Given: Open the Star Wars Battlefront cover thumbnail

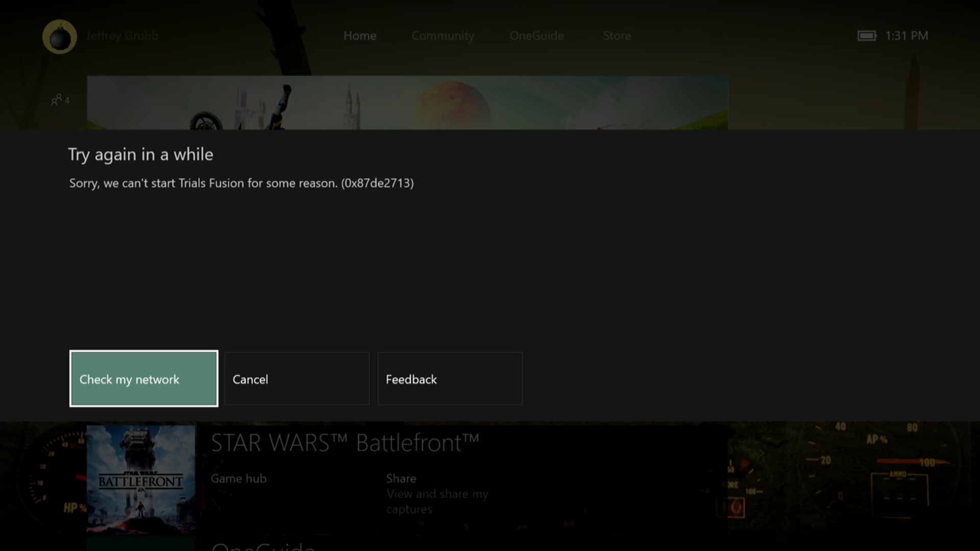Looking at the screenshot, I should [x=141, y=480].
